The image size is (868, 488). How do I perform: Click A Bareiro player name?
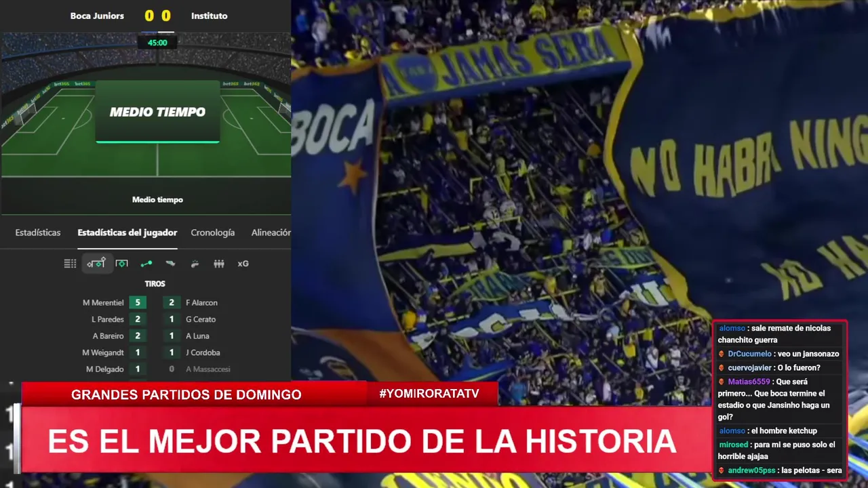(x=108, y=336)
